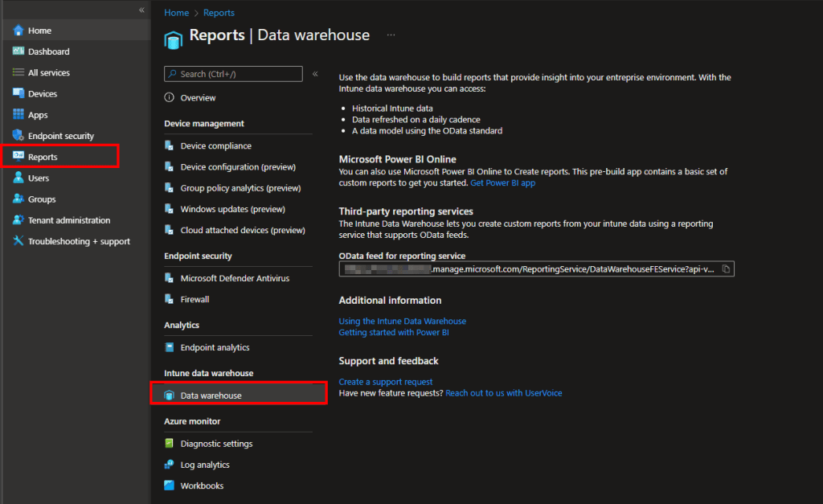Click the Get Power BI app link
823x504 pixels.
[x=502, y=183]
